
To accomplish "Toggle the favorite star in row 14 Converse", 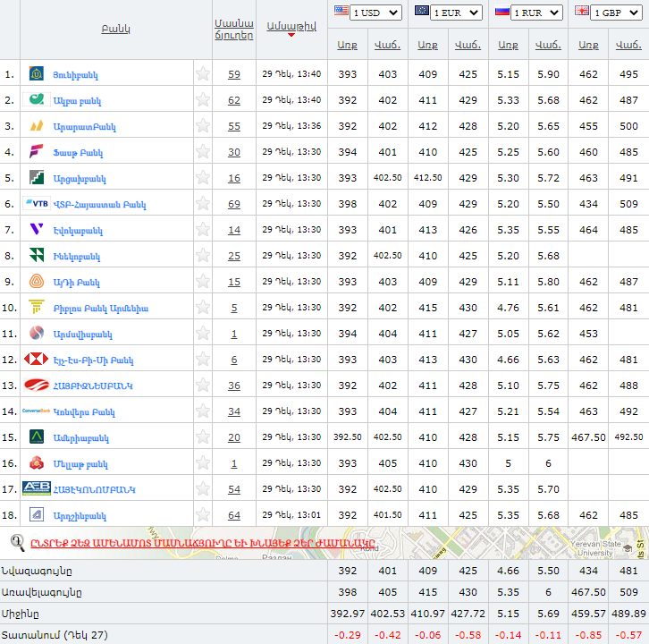I will (x=203, y=411).
